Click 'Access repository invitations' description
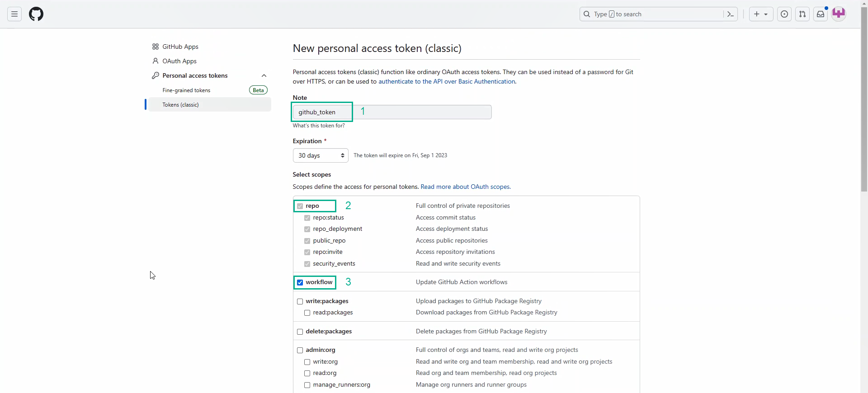This screenshot has height=393, width=868. (455, 252)
